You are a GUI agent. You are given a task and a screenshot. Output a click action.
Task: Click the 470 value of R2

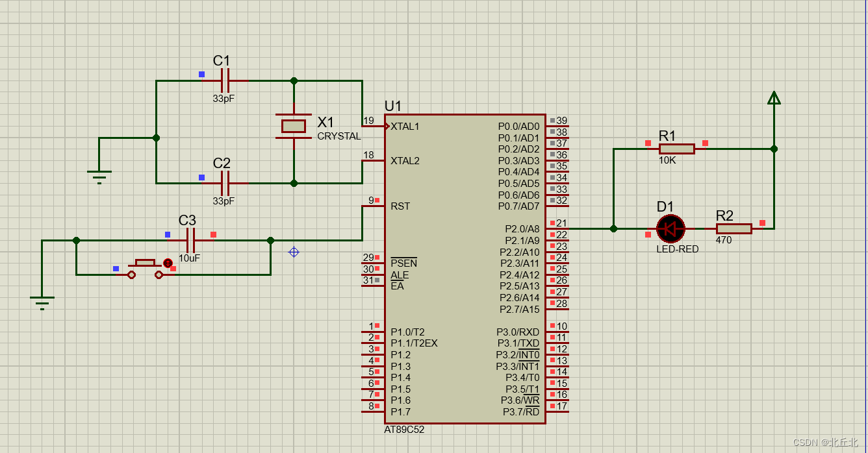pos(724,240)
